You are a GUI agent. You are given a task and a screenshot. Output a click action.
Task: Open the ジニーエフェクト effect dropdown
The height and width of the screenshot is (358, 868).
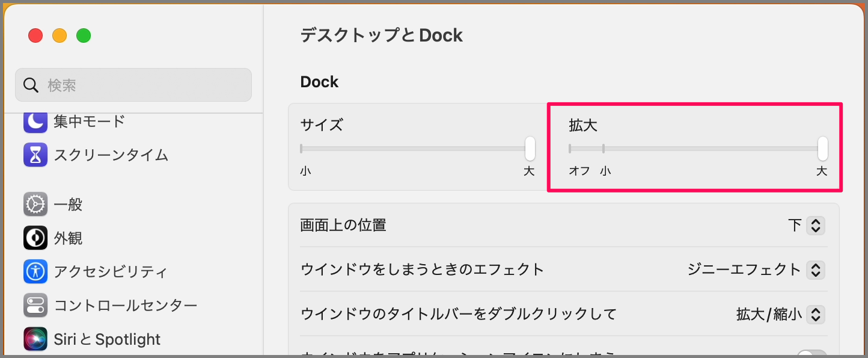816,270
